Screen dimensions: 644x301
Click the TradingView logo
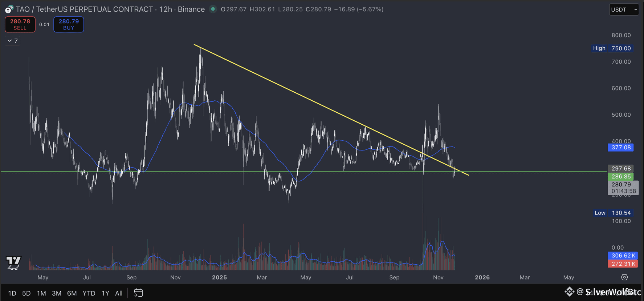click(13, 262)
